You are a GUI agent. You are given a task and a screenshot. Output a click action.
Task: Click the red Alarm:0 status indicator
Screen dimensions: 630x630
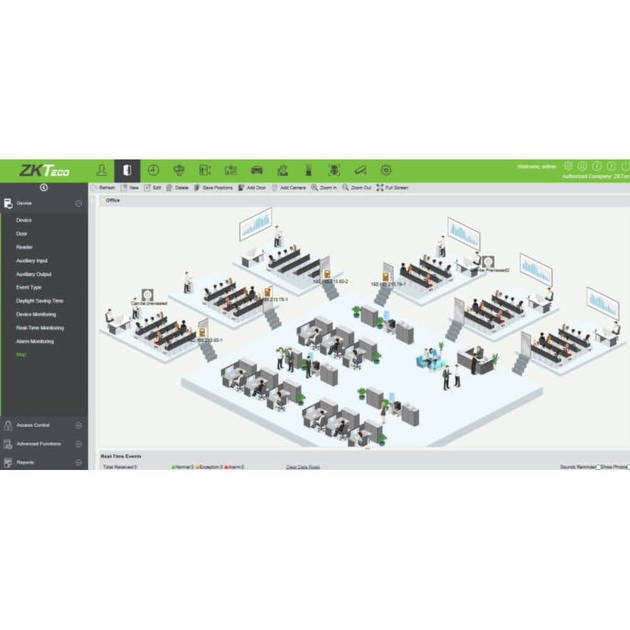pos(234,467)
